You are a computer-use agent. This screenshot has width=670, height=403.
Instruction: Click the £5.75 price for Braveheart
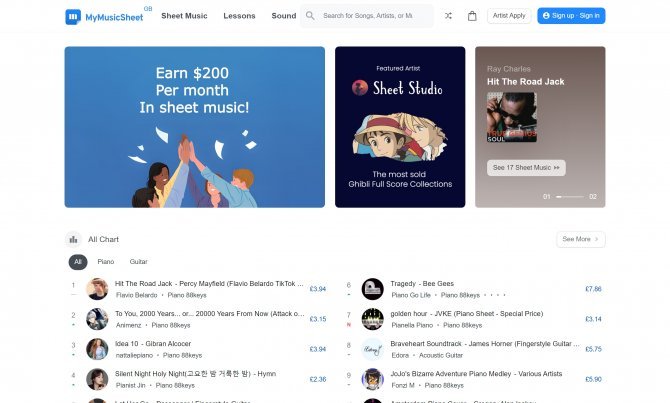(593, 349)
